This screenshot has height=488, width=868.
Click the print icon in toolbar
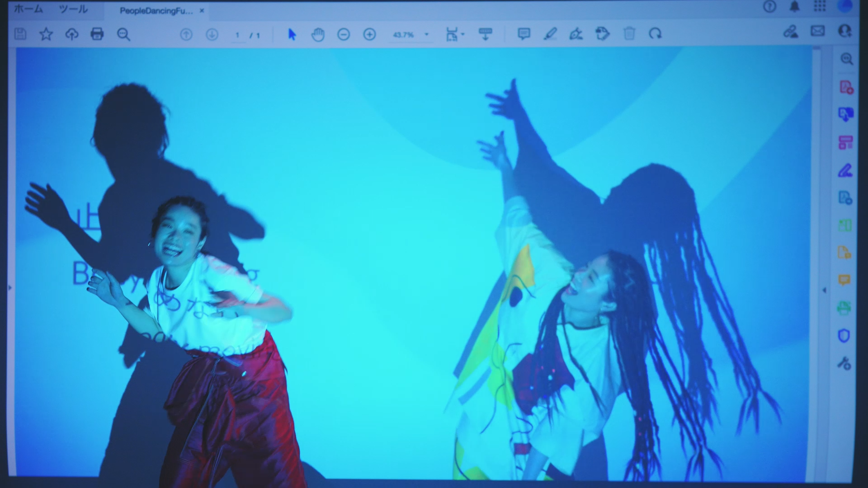point(97,34)
